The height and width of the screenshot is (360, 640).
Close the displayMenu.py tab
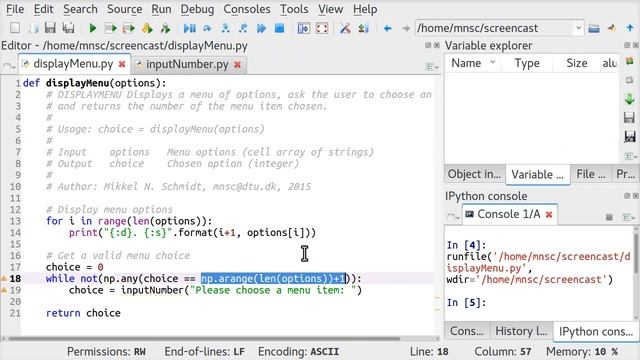(x=122, y=64)
